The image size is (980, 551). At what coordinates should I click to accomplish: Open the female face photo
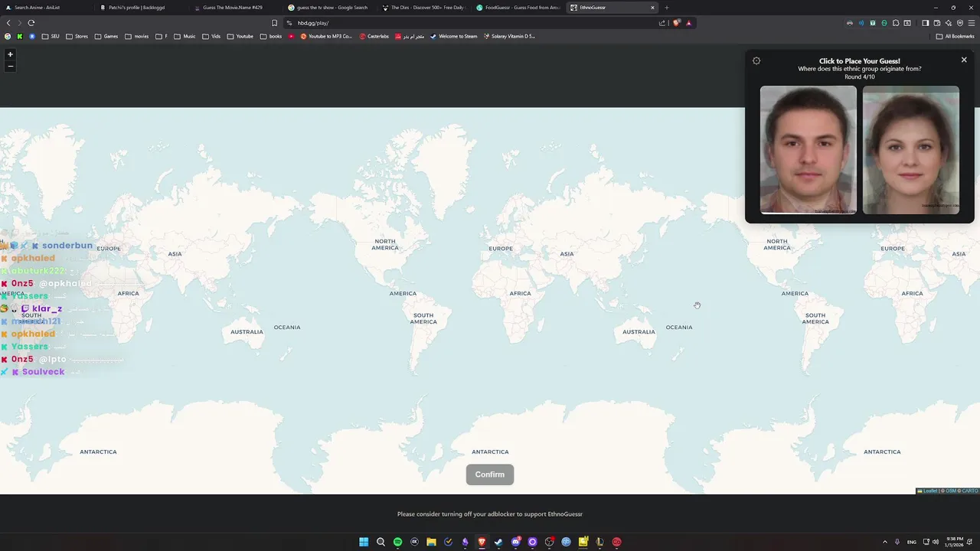pyautogui.click(x=911, y=150)
